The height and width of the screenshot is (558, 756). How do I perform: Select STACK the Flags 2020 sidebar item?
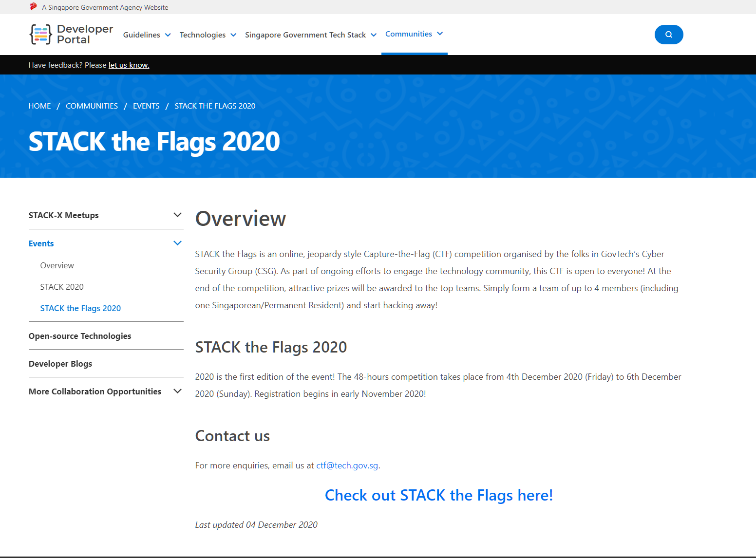pos(80,308)
